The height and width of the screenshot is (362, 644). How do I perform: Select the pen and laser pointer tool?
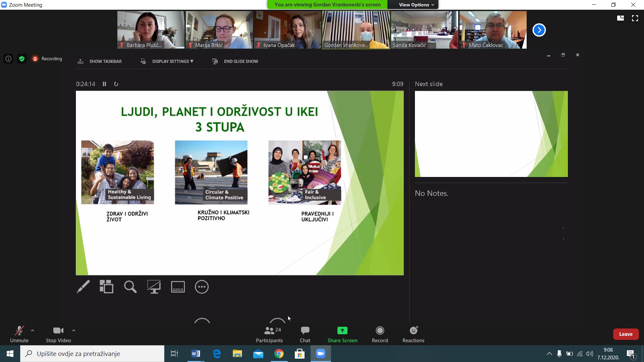pyautogui.click(x=83, y=287)
